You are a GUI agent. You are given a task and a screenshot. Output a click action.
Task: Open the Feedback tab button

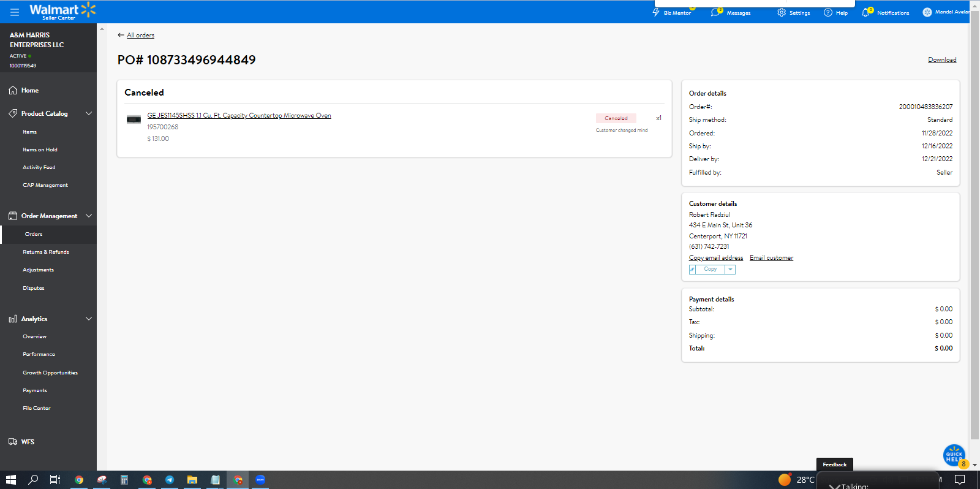click(834, 464)
